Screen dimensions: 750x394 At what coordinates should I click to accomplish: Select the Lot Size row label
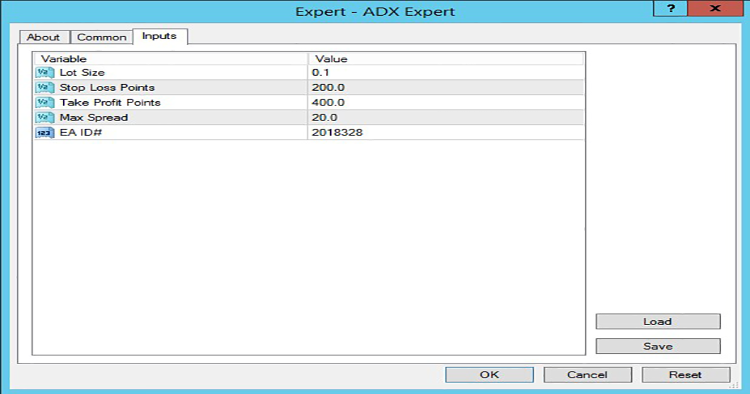[82, 73]
